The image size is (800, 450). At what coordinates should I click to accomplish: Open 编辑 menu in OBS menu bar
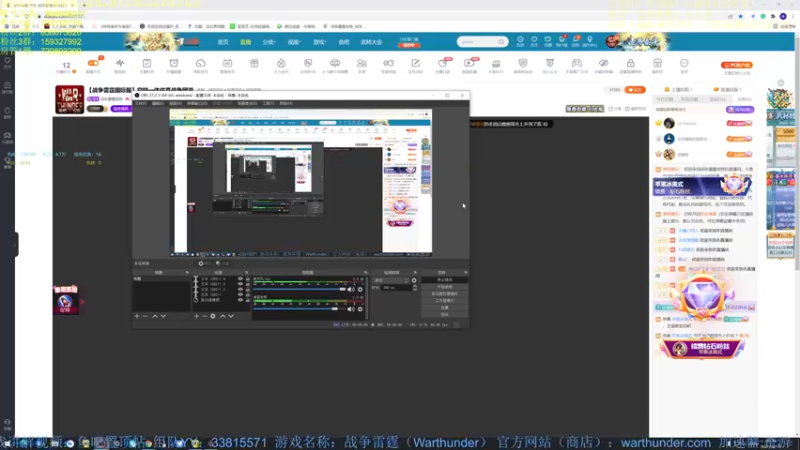coord(158,104)
